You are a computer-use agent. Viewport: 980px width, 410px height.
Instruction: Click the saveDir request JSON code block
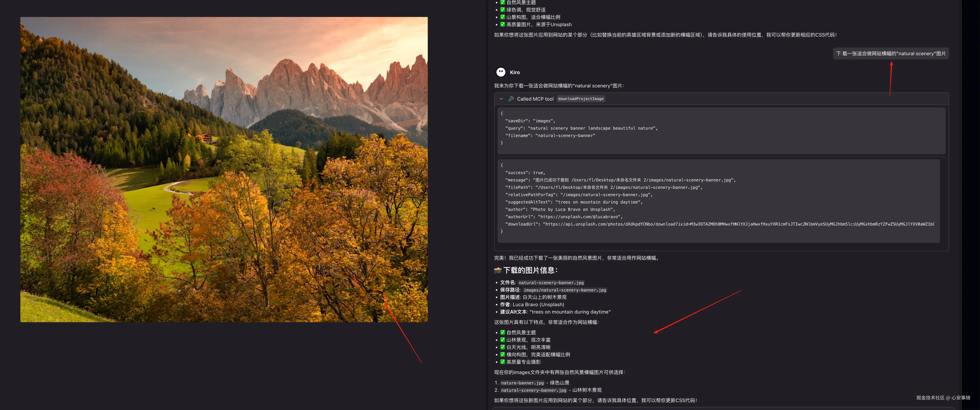click(721, 130)
